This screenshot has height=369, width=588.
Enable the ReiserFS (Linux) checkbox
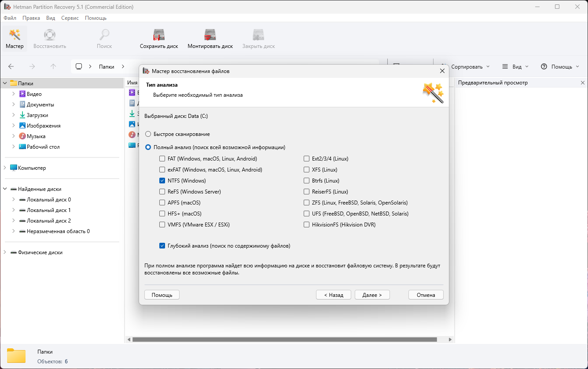307,191
